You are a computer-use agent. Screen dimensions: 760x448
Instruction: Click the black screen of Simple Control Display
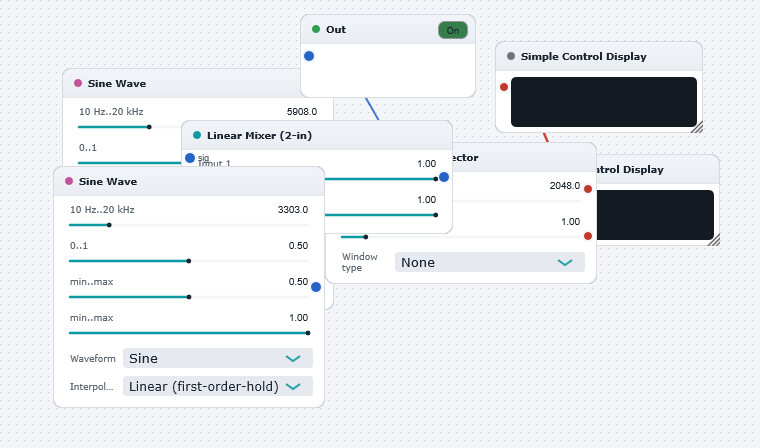click(x=604, y=102)
